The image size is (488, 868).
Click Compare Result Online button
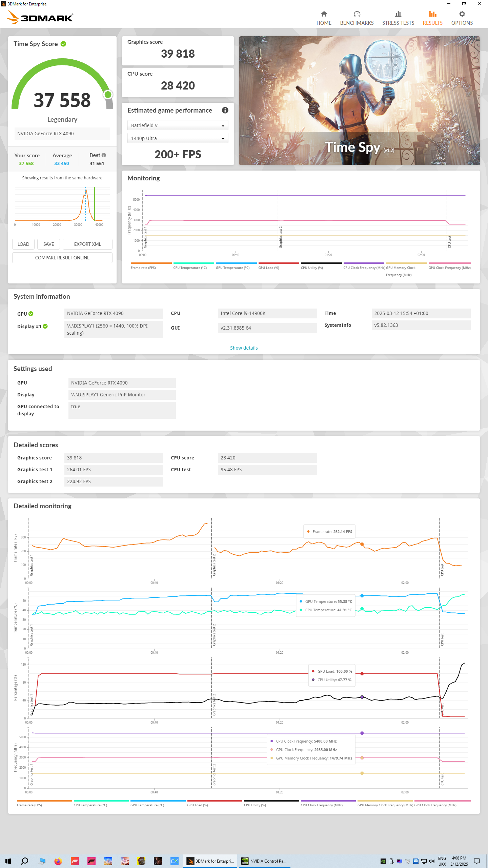point(62,258)
